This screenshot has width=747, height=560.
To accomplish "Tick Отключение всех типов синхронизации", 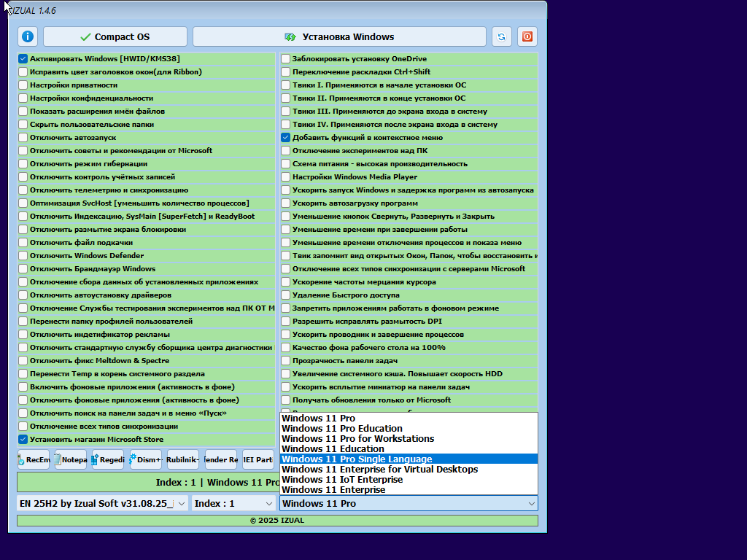I will (x=23, y=426).
